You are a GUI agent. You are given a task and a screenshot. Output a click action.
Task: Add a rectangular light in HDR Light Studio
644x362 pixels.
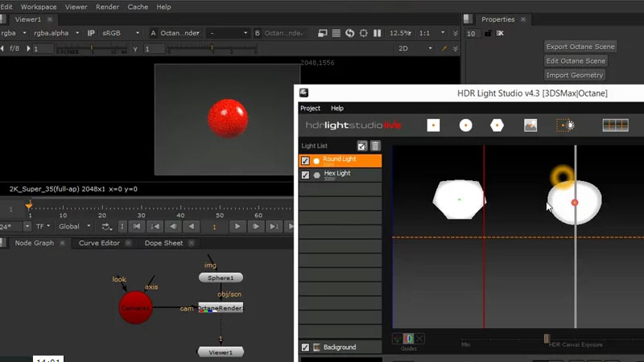(433, 125)
